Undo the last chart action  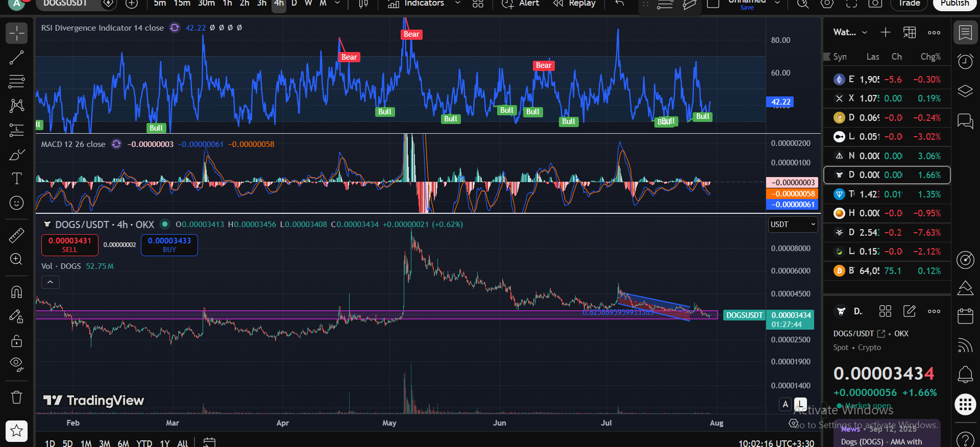coord(620,3)
